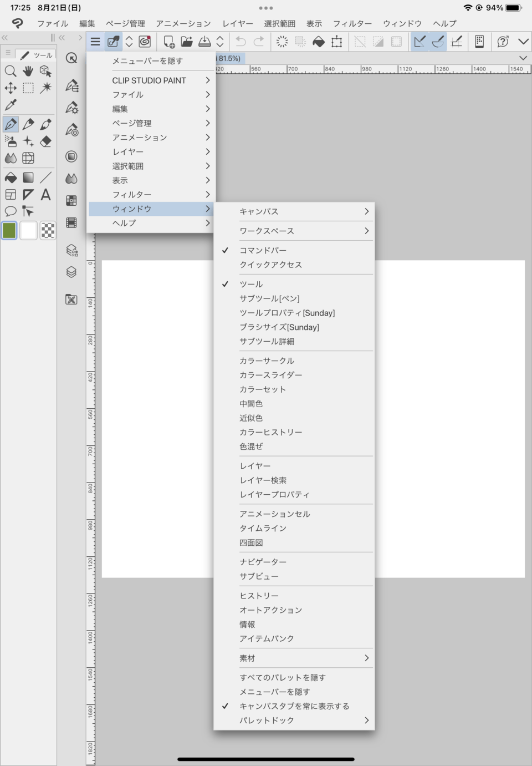Image resolution: width=532 pixels, height=766 pixels.
Task: Toggle Snap to Special Ruler icon
Action: pyautogui.click(x=438, y=42)
